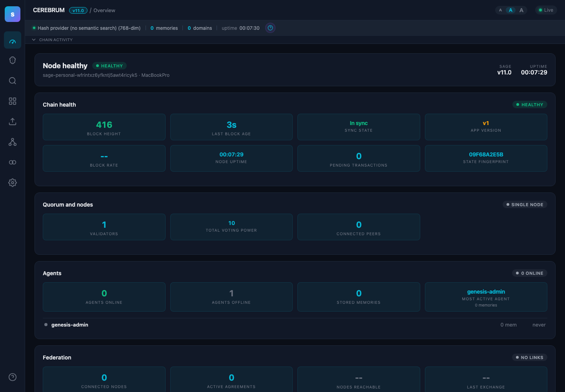
Task: Click the Validators card
Action: tap(104, 227)
